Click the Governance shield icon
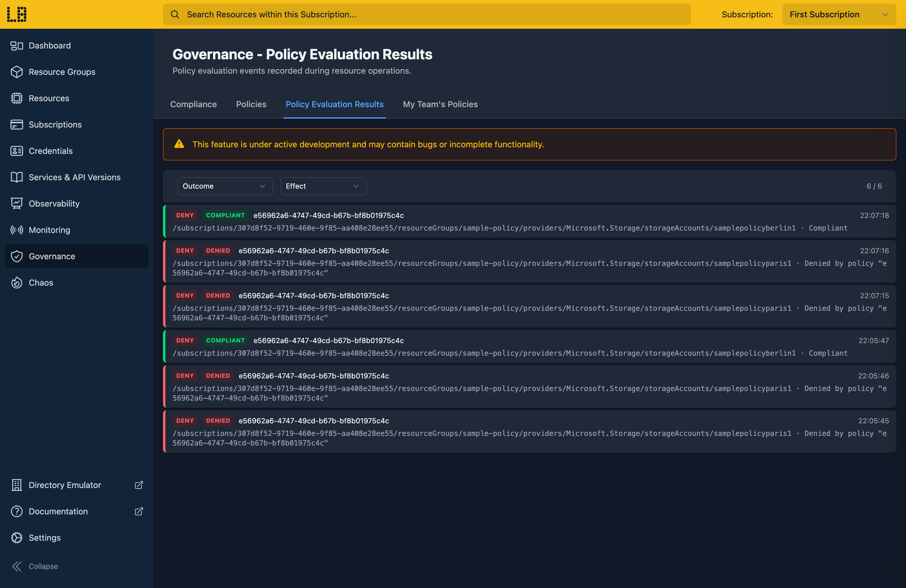The image size is (906, 588). coord(17,256)
